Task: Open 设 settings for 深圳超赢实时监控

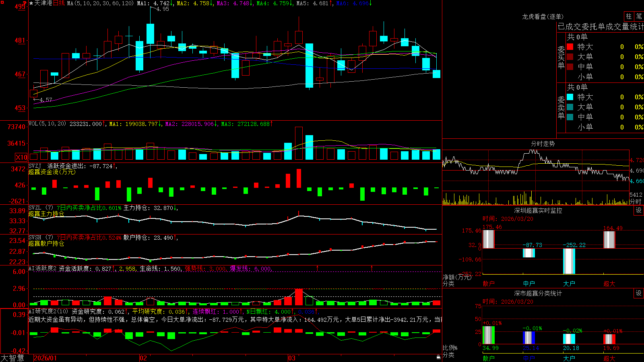Action: [x=639, y=210]
